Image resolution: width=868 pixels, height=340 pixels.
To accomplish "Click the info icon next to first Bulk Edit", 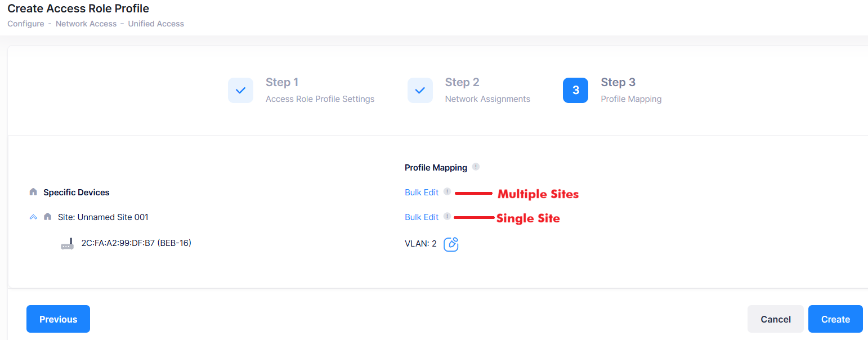I will 447,192.
